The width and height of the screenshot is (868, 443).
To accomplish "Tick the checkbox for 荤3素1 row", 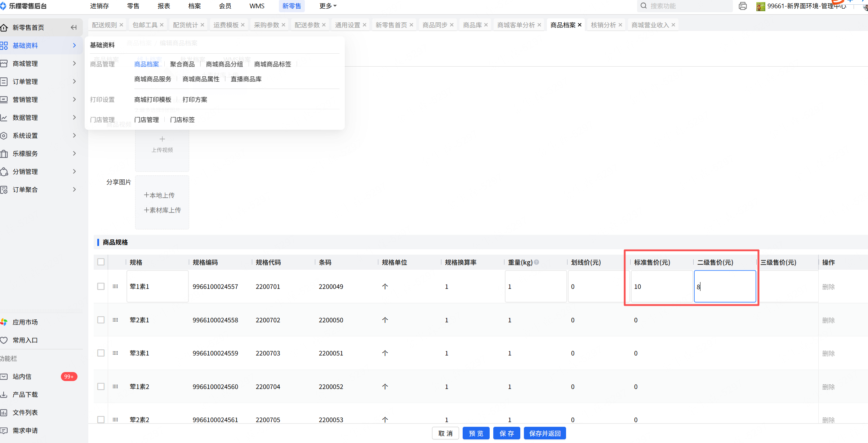I will tap(101, 353).
